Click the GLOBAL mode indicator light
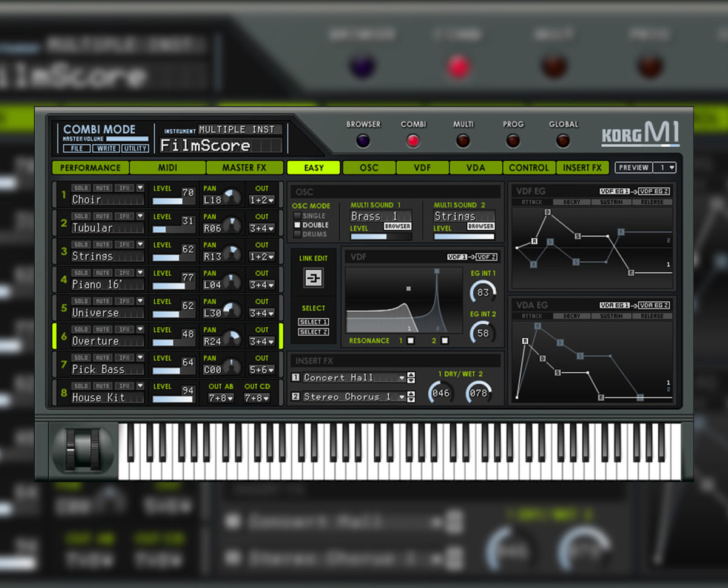The height and width of the screenshot is (588, 728). 563,141
